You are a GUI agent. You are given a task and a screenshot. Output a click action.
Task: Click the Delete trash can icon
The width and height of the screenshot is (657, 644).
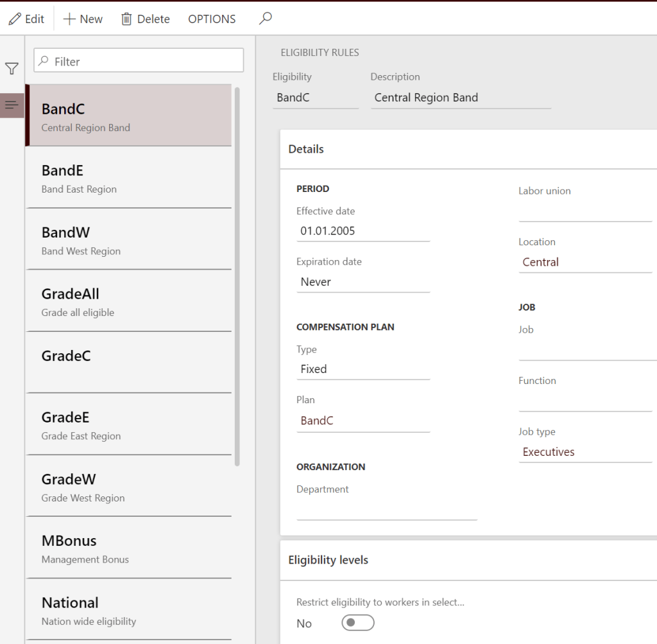[x=126, y=19]
